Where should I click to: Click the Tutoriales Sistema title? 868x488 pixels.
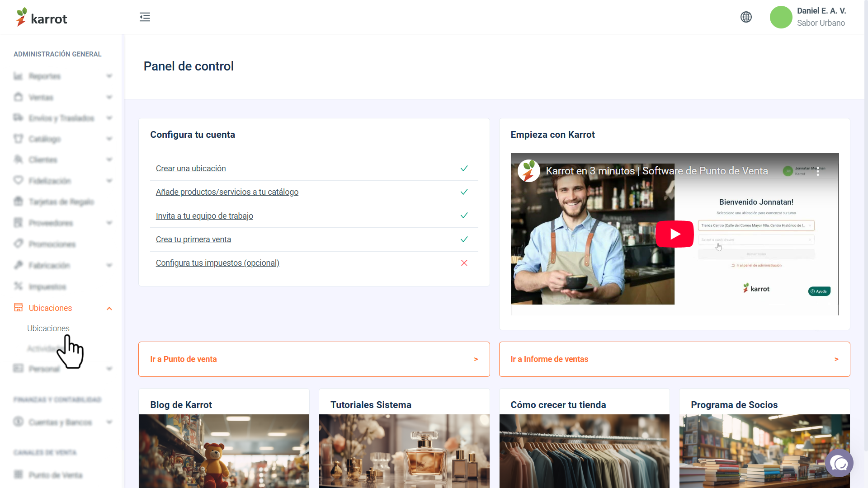point(371,405)
